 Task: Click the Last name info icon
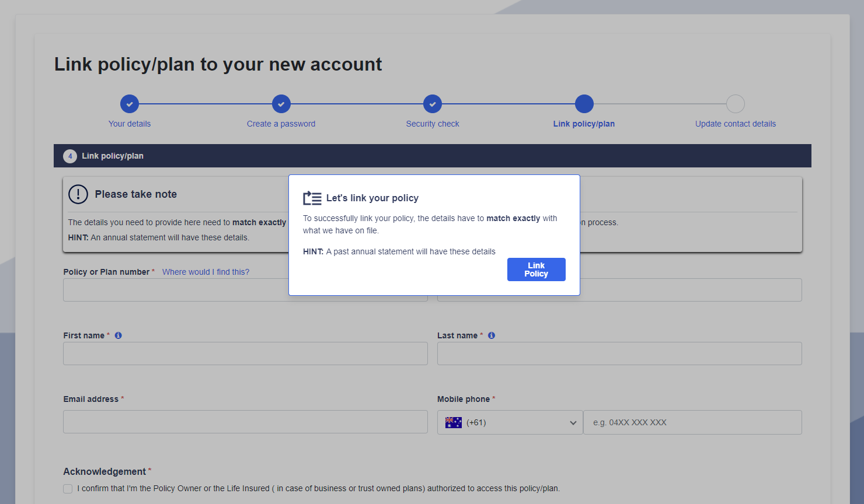[492, 335]
